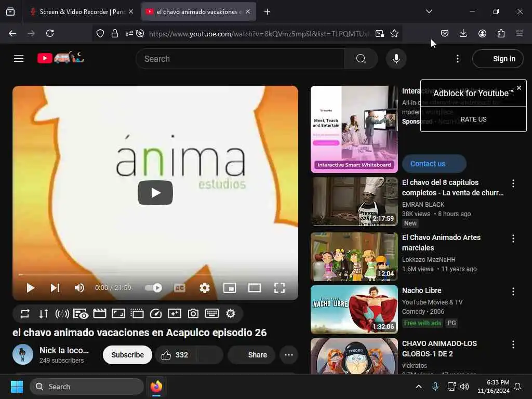This screenshot has height=399, width=532.
Task: Open the pop-up player icon with dotted border
Action: pos(137,313)
